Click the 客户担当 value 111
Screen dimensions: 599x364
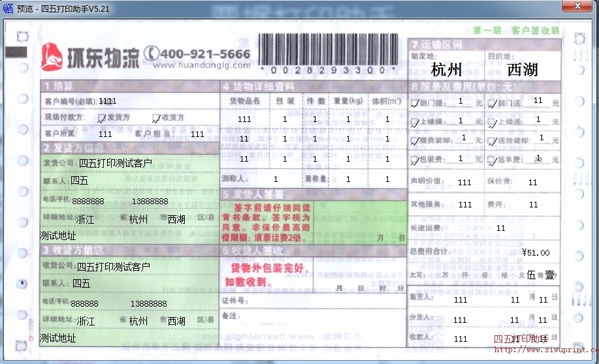[197, 134]
